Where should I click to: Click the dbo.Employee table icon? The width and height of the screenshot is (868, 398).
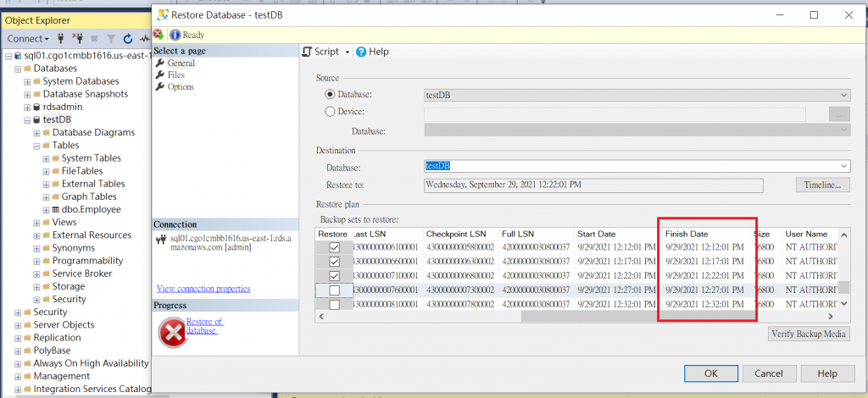(x=55, y=209)
